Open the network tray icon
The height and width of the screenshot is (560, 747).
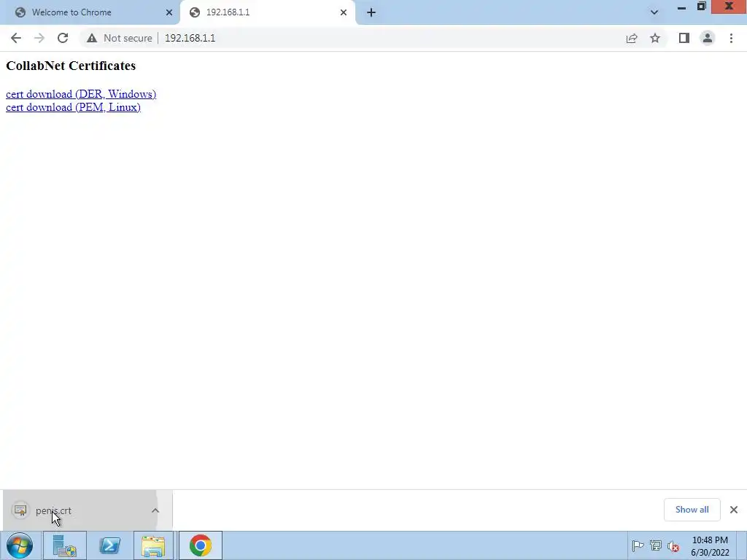pos(656,545)
